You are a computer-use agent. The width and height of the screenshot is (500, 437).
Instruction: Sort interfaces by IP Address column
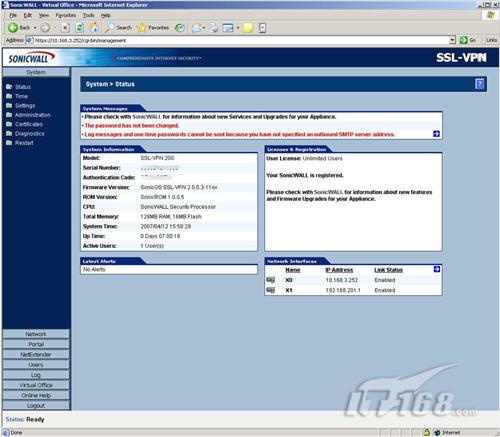339,270
